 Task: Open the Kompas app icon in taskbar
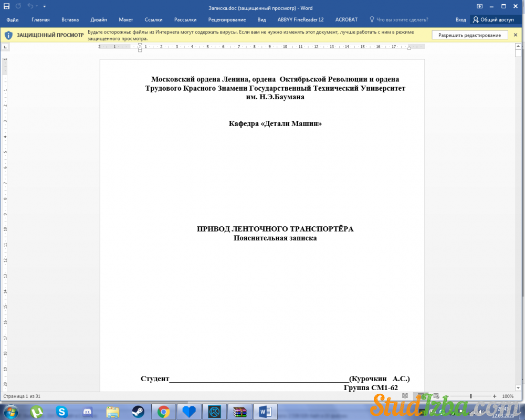(214, 412)
